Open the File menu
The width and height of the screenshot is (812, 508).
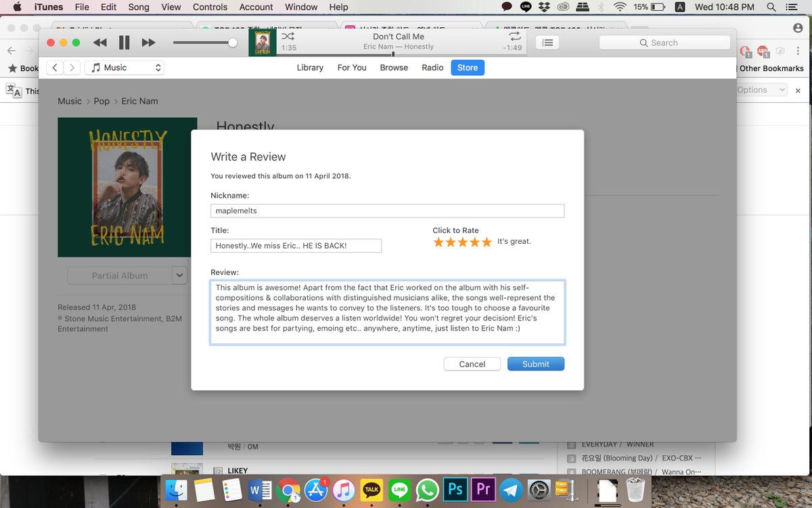82,7
